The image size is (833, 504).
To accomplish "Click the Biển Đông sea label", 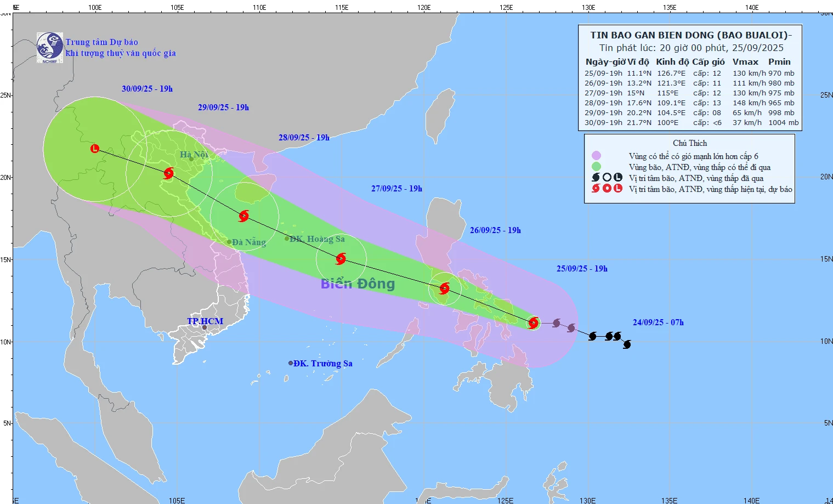I will pyautogui.click(x=358, y=284).
